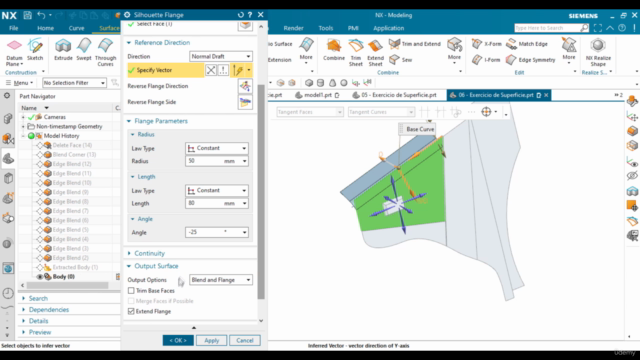Click Trim and Extend tool
Image resolution: width=640 pixels, height=360 pixels.
[x=415, y=44]
